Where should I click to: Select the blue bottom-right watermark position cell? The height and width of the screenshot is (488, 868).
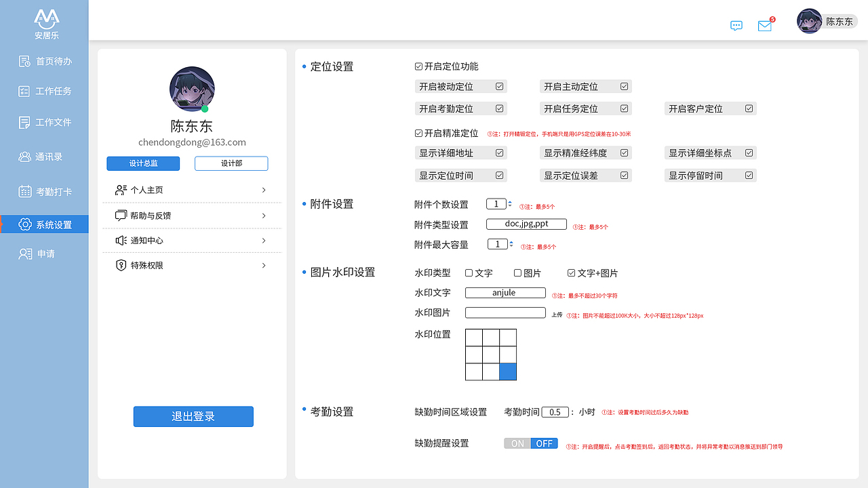coord(508,371)
